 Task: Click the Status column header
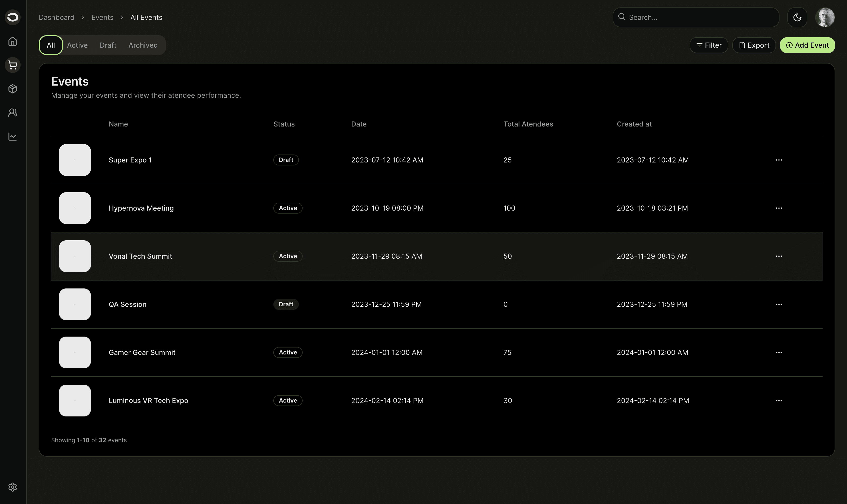284,124
